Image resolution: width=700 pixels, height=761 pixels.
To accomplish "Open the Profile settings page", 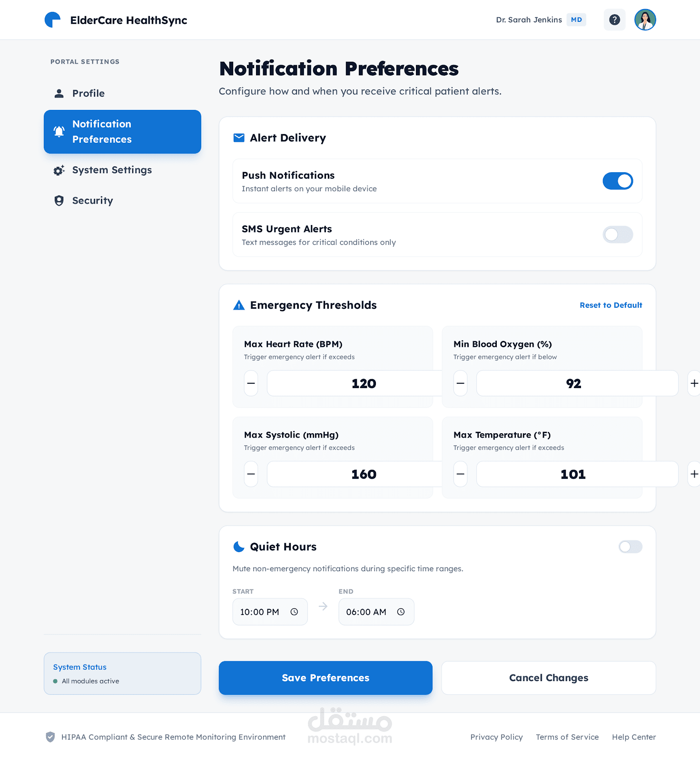I will point(89,94).
